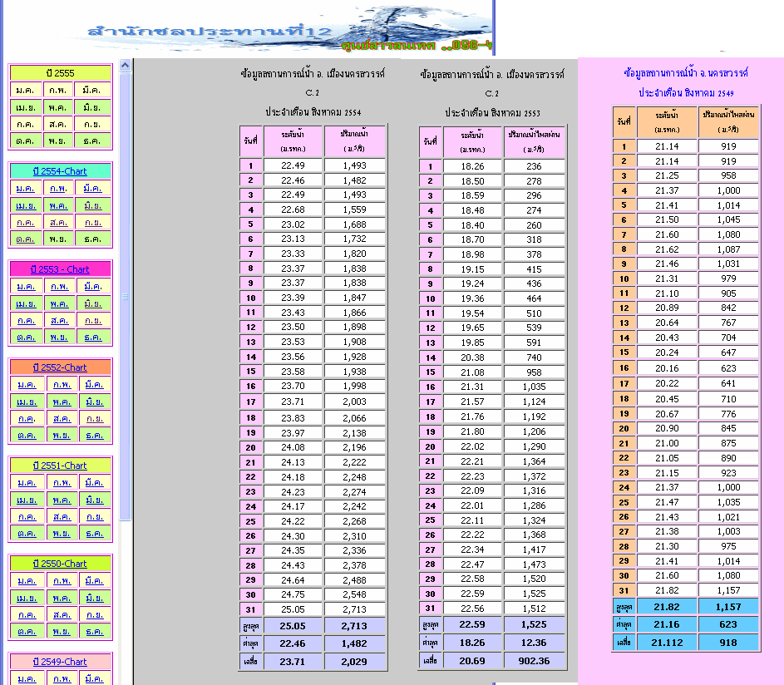Open ก.ค. in the ปี 2550 section
The image size is (784, 685).
pyautogui.click(x=27, y=614)
